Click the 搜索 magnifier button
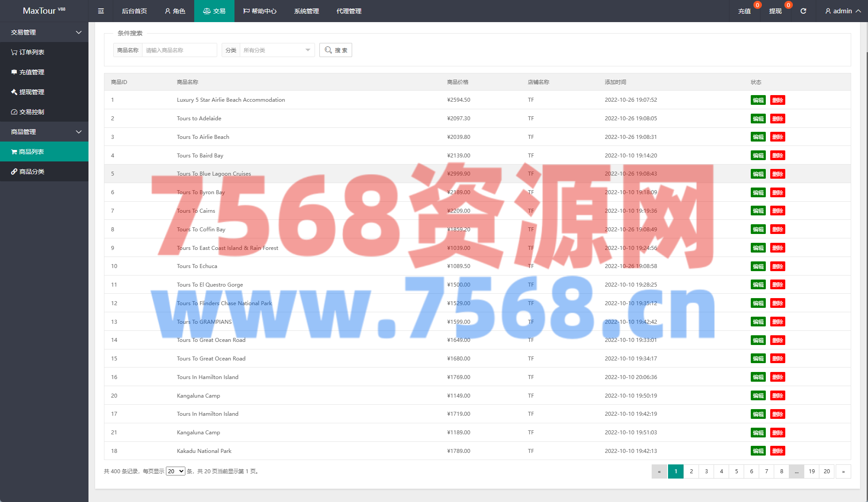The image size is (868, 502). click(335, 50)
